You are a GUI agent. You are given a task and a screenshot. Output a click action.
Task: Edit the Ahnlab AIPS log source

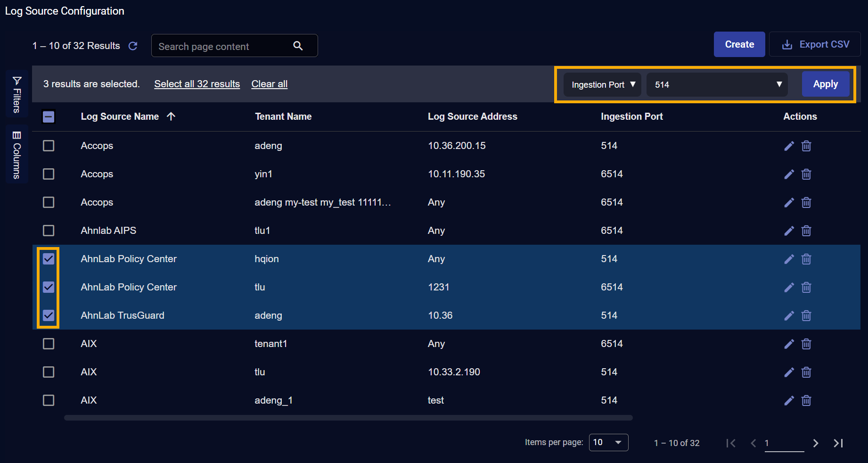(x=788, y=231)
